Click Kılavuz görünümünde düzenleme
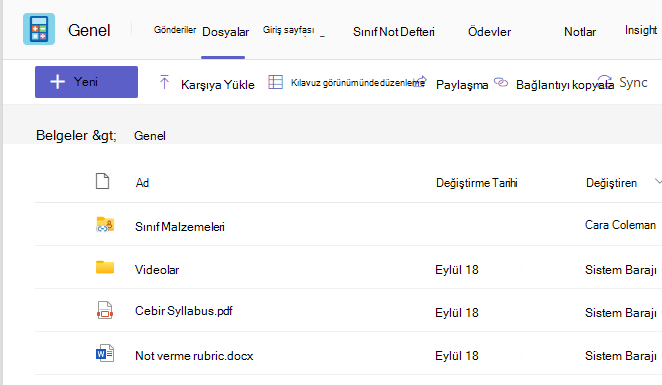The image size is (662, 385). coord(358,83)
